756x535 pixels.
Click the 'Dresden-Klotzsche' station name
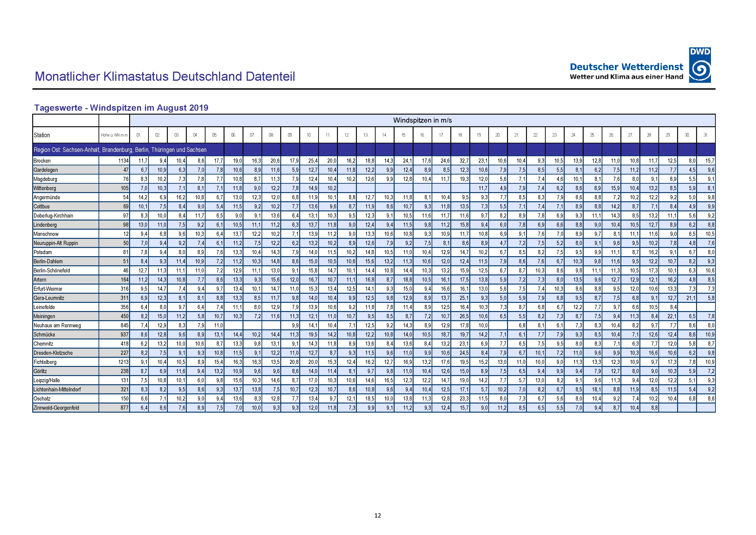tap(53, 353)
